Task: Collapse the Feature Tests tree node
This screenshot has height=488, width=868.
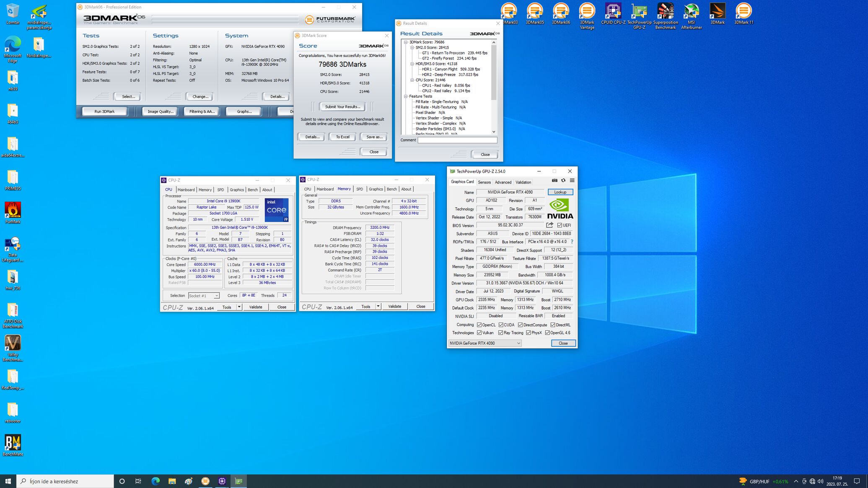Action: tap(406, 96)
